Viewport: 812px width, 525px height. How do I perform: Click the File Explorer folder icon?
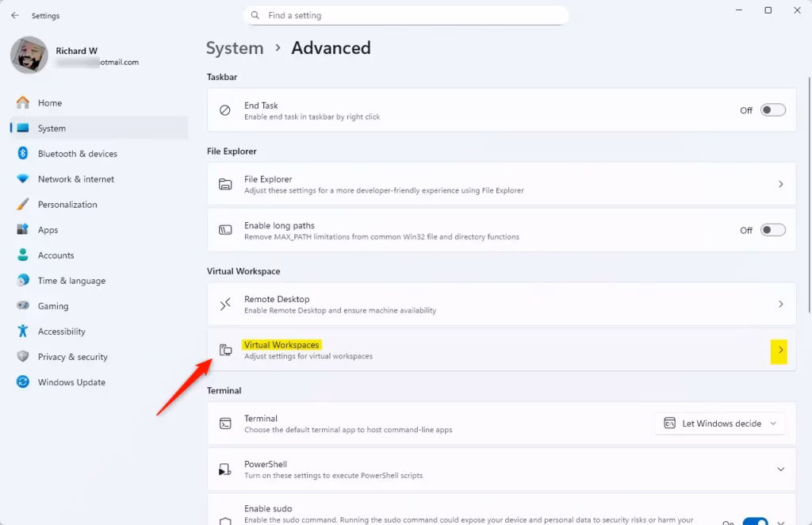(x=224, y=184)
